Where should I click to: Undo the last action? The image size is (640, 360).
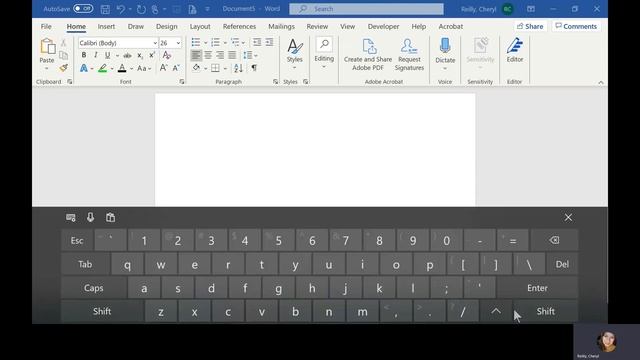click(x=121, y=9)
